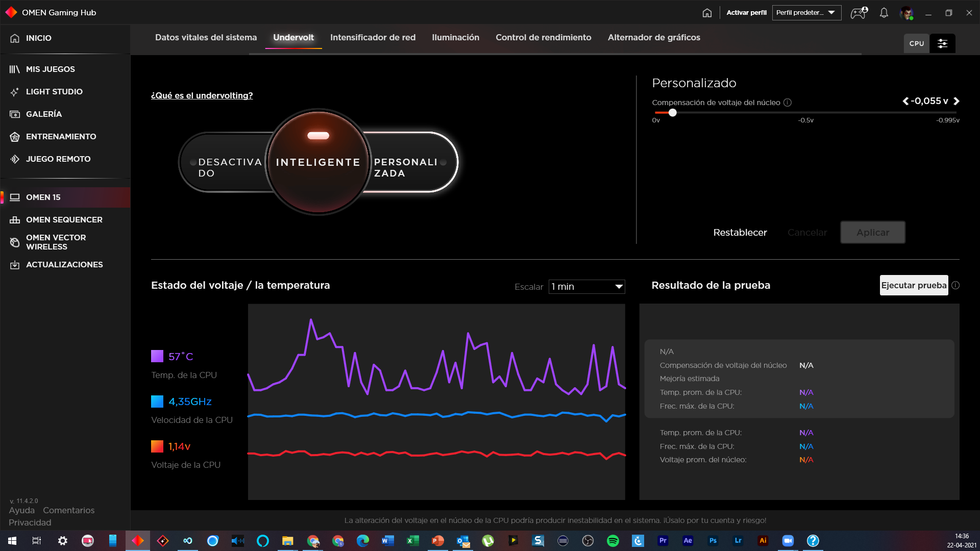This screenshot has width=980, height=551.
Task: Click the orange CPU voltage swatch
Action: [157, 446]
